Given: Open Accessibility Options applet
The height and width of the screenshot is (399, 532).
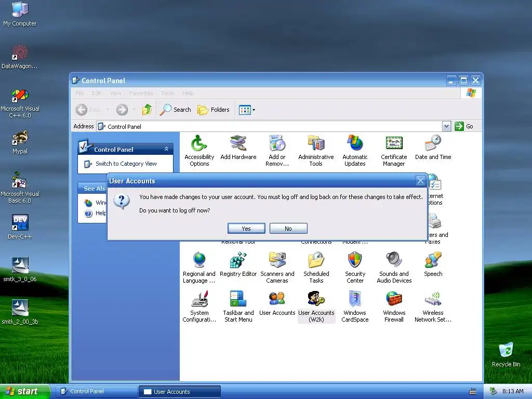Looking at the screenshot, I should click(x=199, y=151).
